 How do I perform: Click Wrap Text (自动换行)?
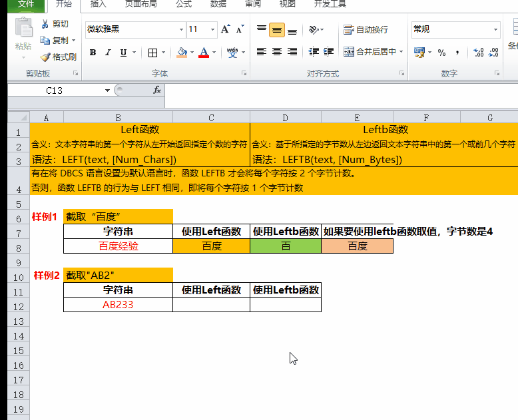[x=366, y=30]
